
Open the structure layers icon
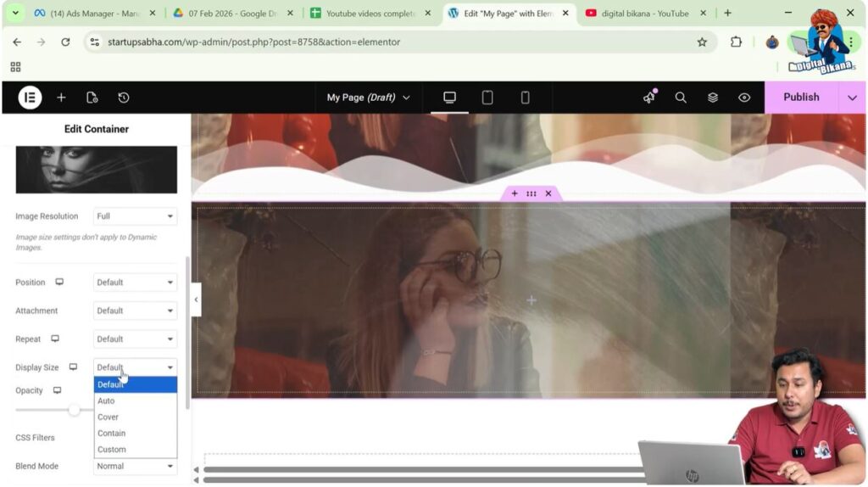click(x=712, y=98)
